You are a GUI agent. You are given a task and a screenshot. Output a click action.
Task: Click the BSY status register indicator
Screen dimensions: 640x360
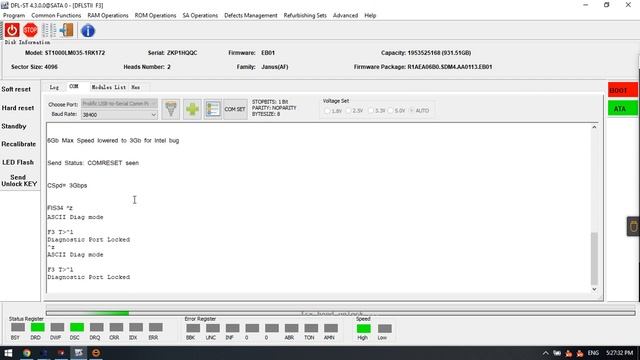tap(18, 327)
